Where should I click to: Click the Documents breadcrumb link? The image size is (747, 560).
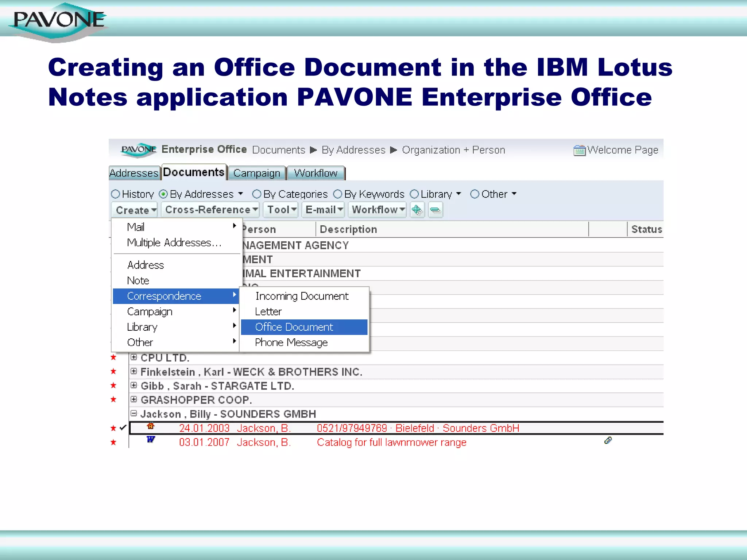pyautogui.click(x=279, y=150)
